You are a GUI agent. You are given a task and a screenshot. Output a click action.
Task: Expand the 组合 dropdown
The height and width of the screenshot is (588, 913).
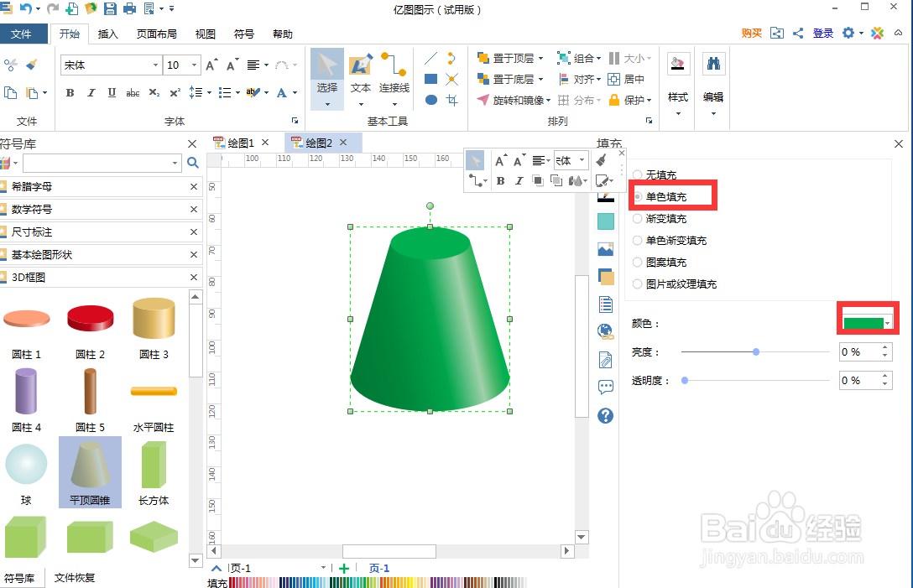598,58
